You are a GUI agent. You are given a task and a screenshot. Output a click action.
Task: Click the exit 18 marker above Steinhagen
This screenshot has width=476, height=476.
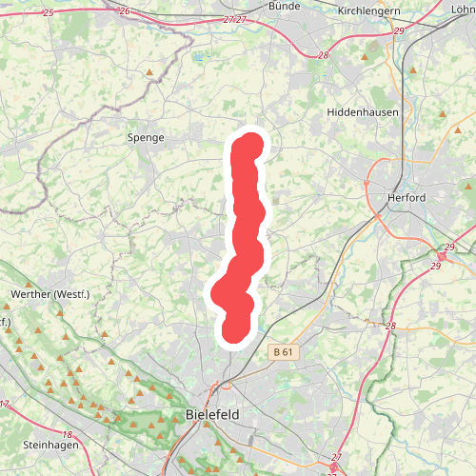[x=68, y=434]
